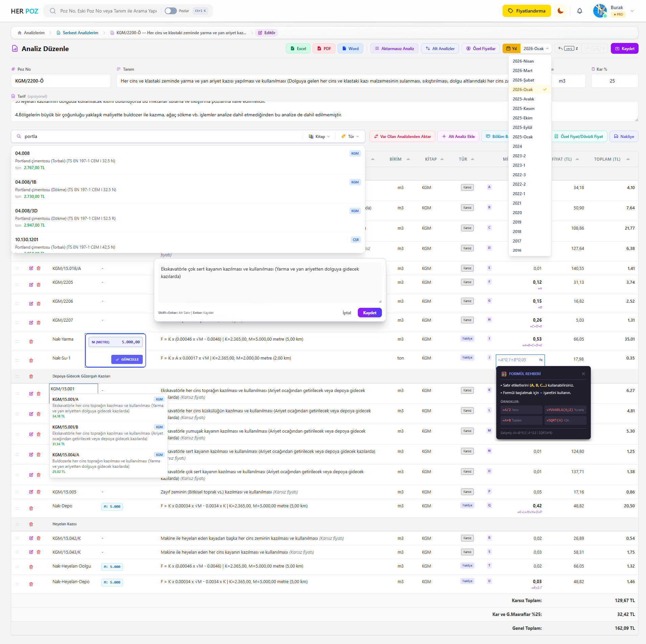Close the Formül Rehberi panel
646x644 pixels.
pyautogui.click(x=583, y=374)
